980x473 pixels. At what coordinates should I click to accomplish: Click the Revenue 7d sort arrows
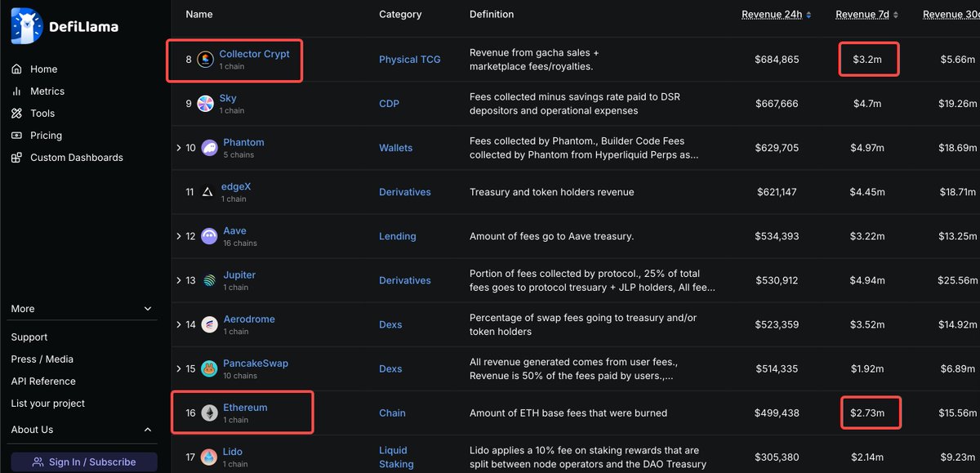click(895, 15)
